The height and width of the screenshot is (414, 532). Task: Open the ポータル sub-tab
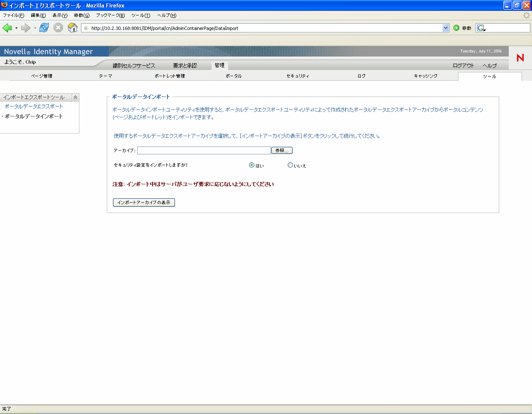tap(234, 76)
